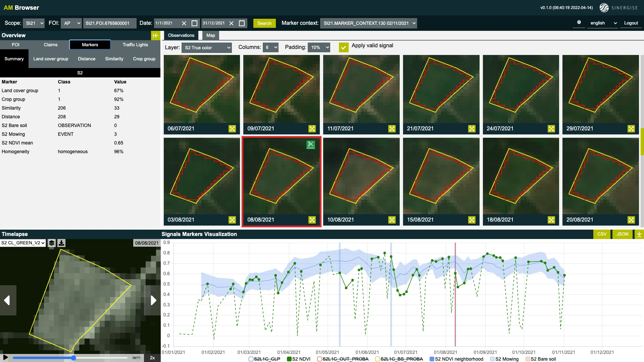Uncheck the Apply valid signal checkbox
The height and width of the screenshot is (362, 644).
point(344,47)
